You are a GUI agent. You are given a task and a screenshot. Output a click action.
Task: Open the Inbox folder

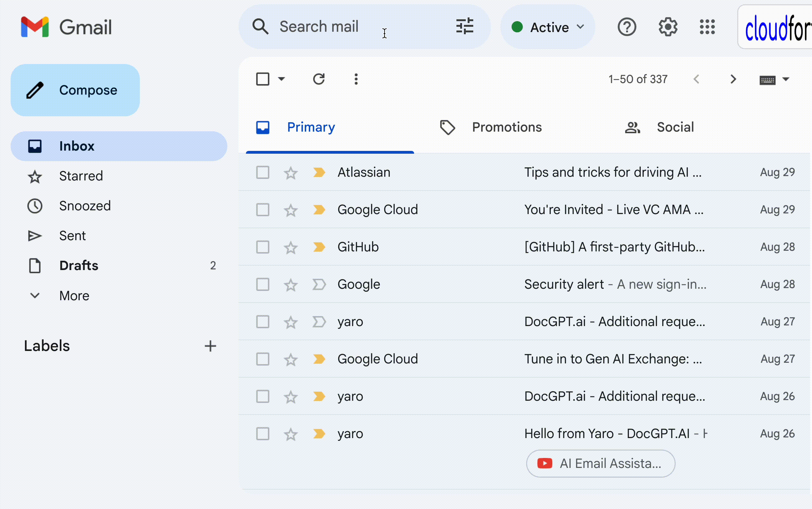[x=119, y=146]
